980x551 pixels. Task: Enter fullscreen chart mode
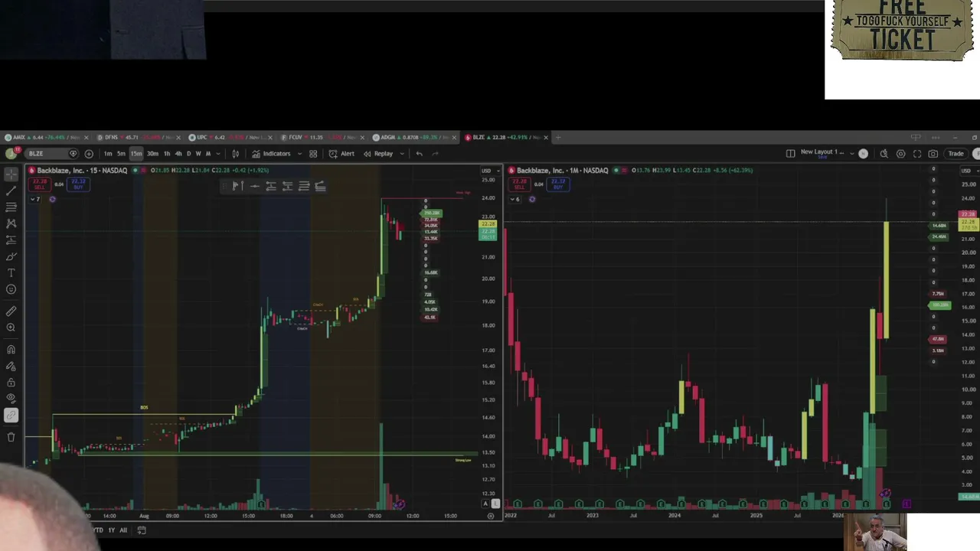tap(917, 154)
